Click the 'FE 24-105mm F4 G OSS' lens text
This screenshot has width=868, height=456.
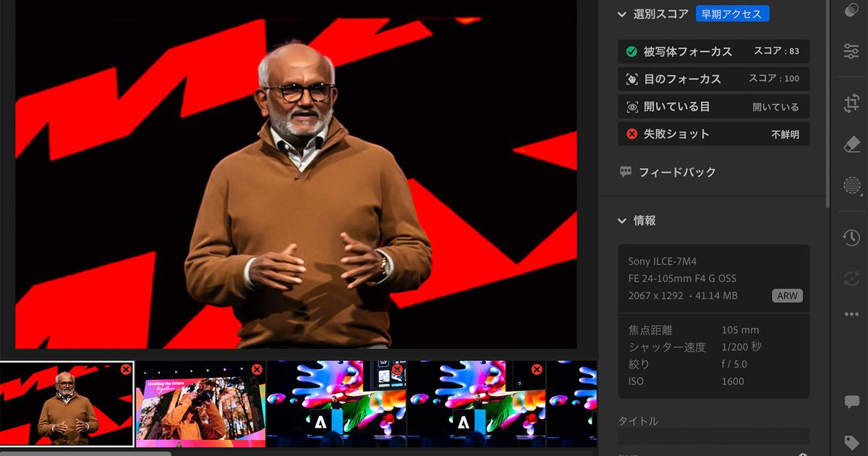coord(682,279)
